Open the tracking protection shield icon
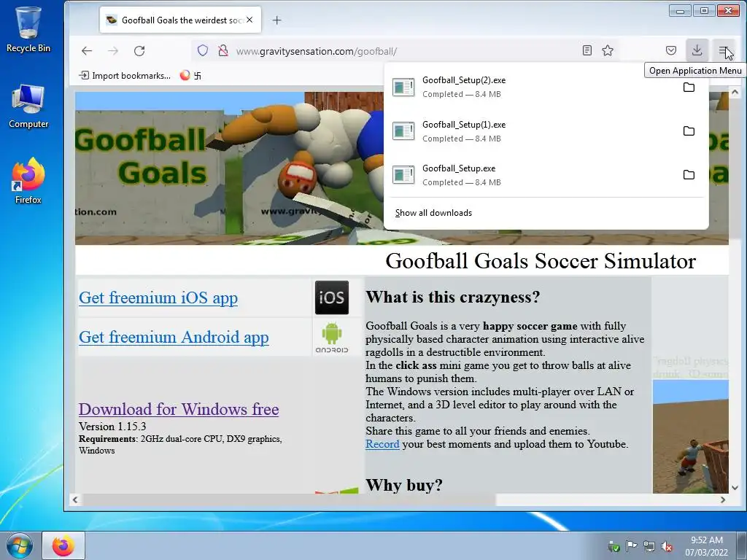 203,50
